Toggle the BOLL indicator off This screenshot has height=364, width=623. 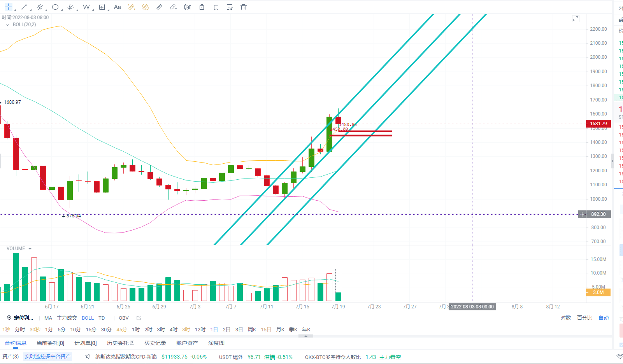point(88,318)
